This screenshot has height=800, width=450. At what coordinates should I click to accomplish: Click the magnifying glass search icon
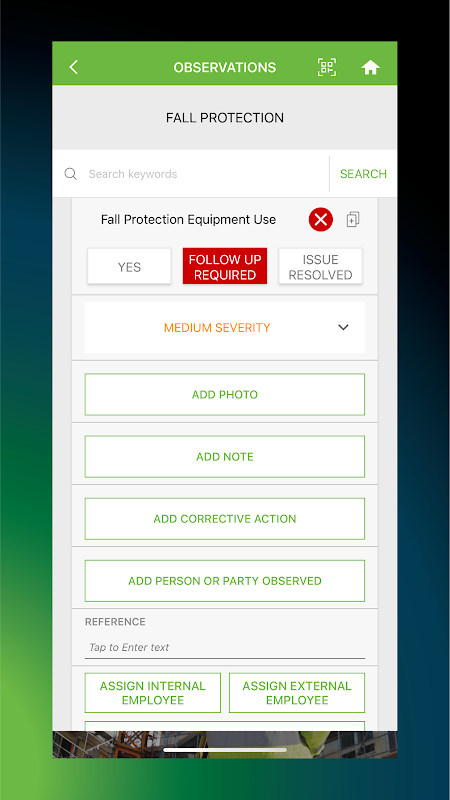[x=70, y=174]
